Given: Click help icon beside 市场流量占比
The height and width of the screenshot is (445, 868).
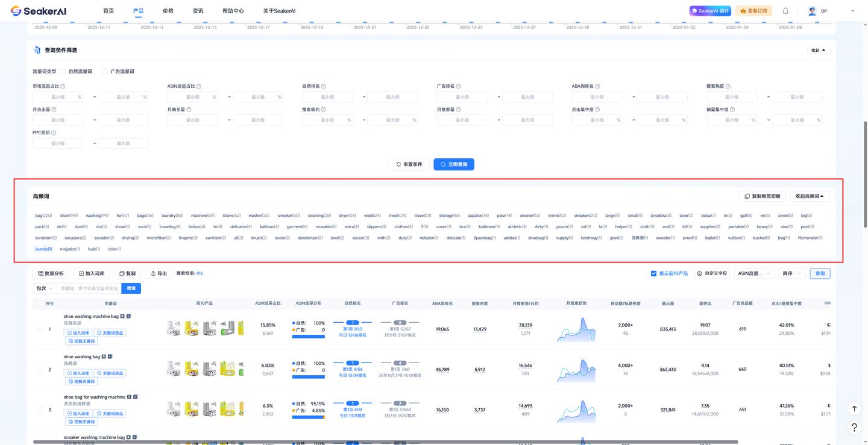Looking at the screenshot, I should coord(63,87).
